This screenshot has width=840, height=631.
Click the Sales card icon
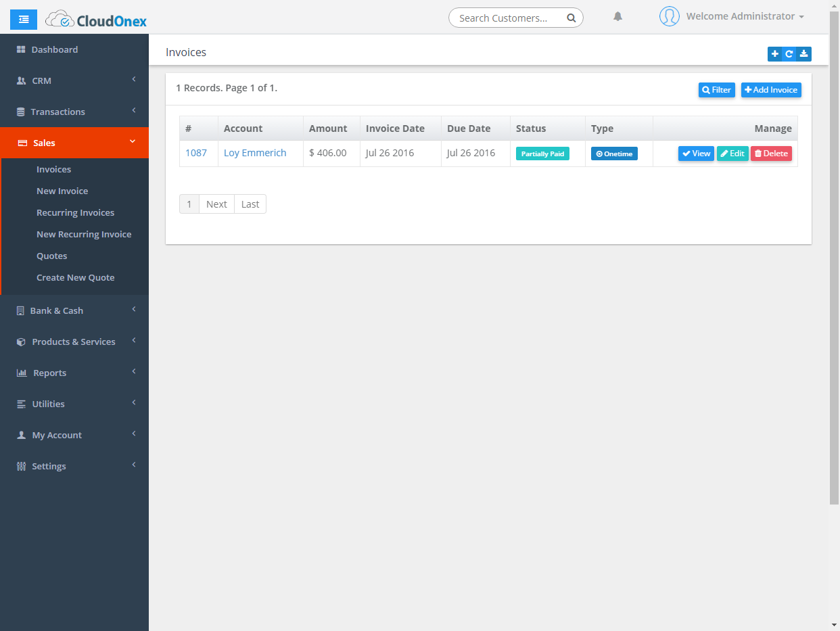pos(22,143)
